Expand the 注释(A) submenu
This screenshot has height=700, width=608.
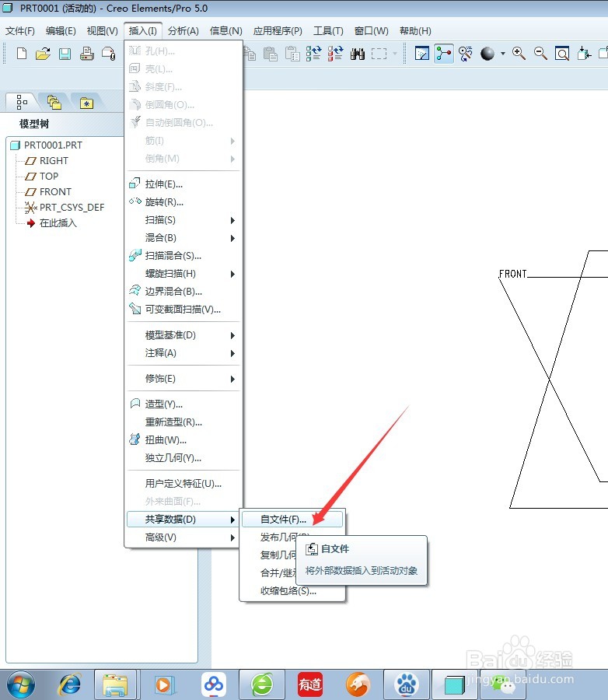(183, 353)
